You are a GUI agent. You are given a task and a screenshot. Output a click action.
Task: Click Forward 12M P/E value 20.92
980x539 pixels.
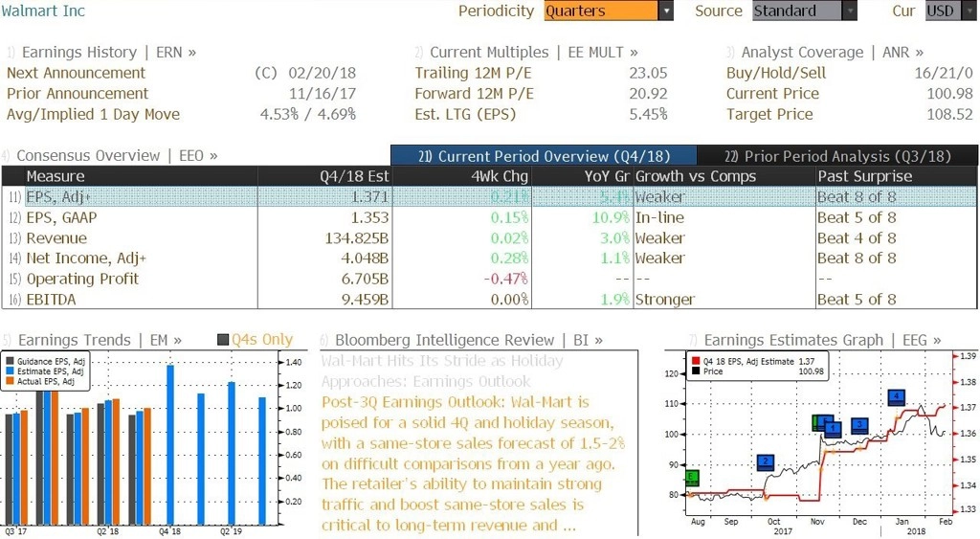tap(648, 94)
